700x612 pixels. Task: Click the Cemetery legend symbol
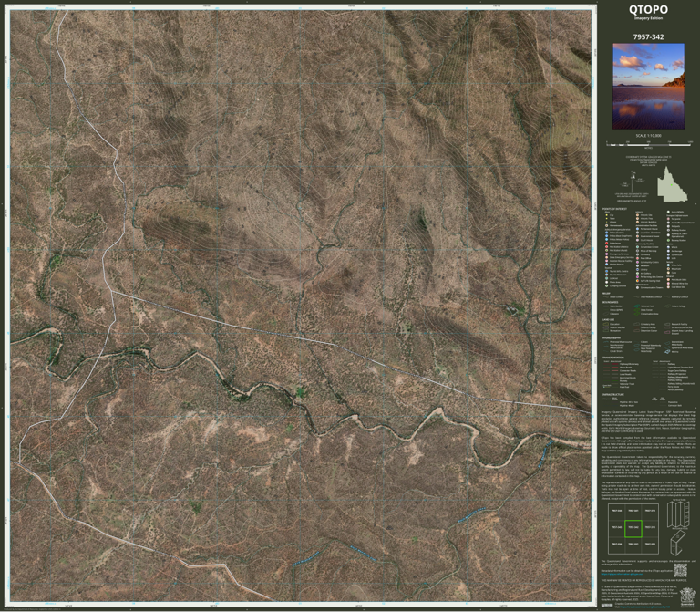(637, 254)
